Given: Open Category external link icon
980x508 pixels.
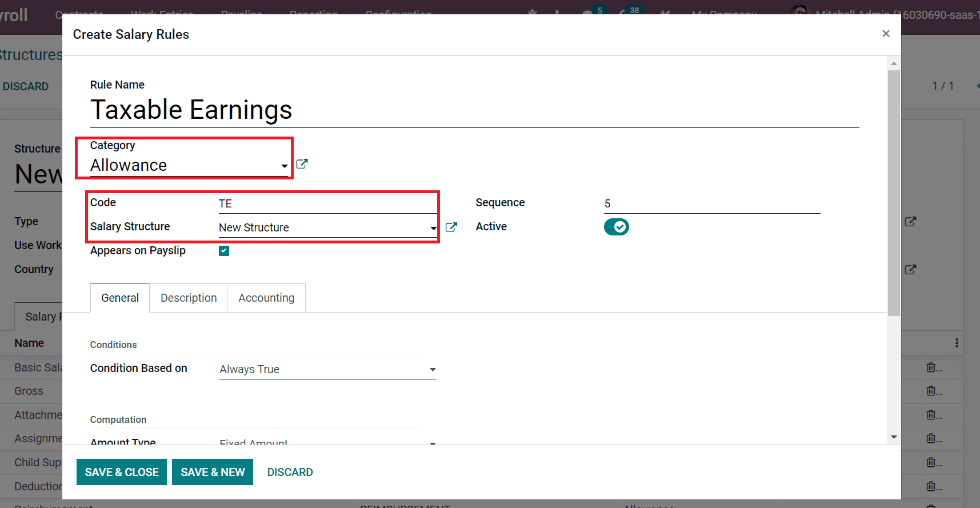Looking at the screenshot, I should pos(302,164).
